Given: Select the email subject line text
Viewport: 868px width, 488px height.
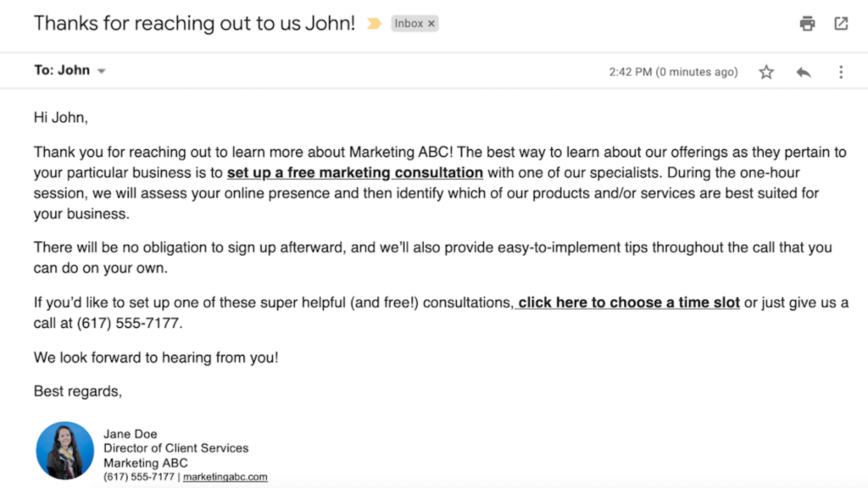Looking at the screenshot, I should point(193,23).
